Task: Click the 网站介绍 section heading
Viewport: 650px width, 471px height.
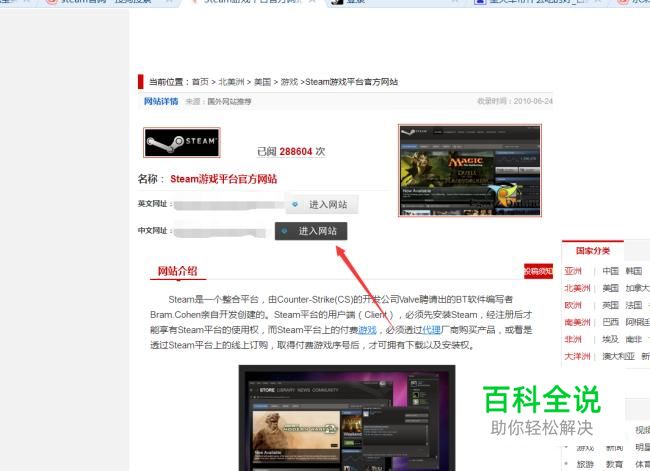Action: [177, 271]
